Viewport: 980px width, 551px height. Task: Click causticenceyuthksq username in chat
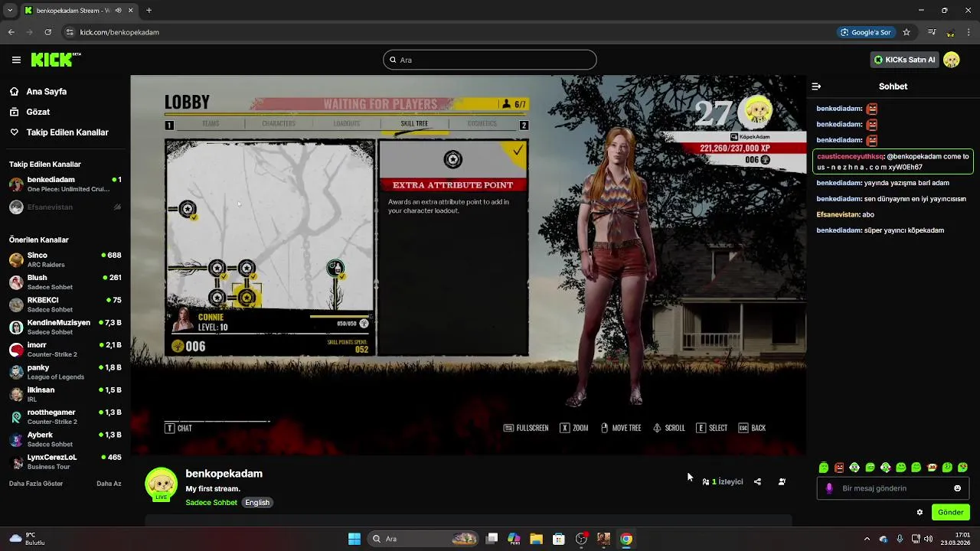click(x=850, y=156)
